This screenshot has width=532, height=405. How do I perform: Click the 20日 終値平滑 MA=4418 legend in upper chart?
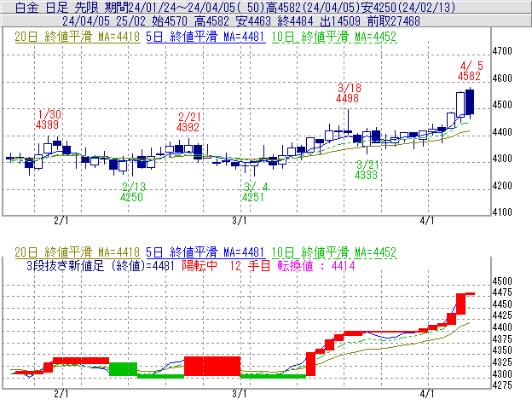pyautogui.click(x=78, y=37)
